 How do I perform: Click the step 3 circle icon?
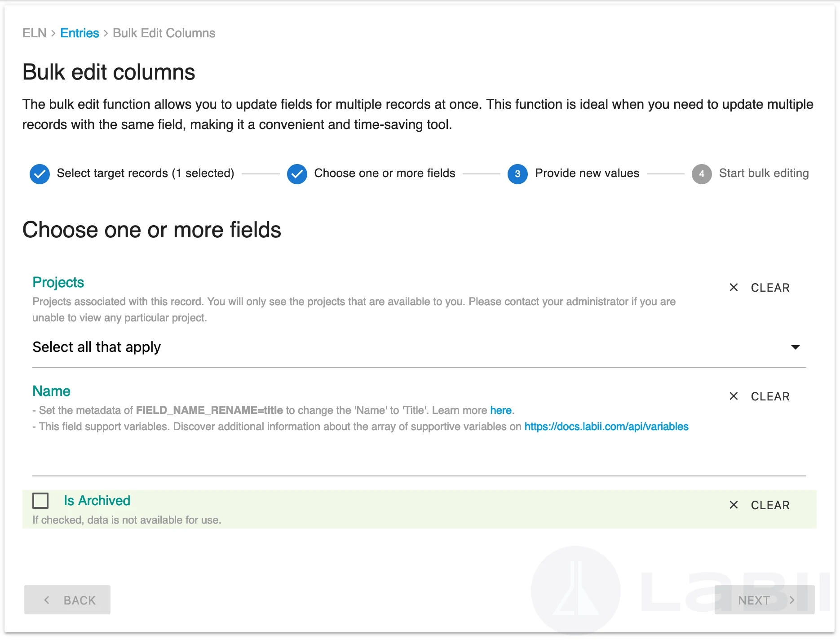(x=517, y=173)
